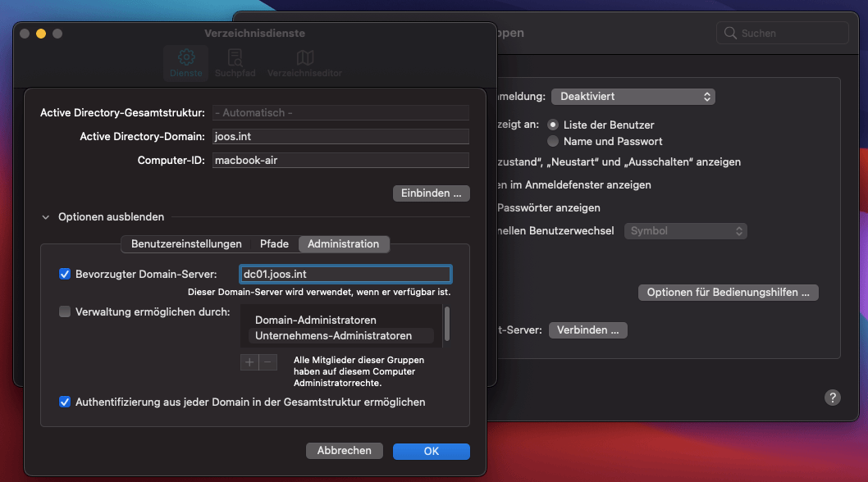The height and width of the screenshot is (482, 868).
Task: Select the Name und Passwort radio button
Action: 552,141
